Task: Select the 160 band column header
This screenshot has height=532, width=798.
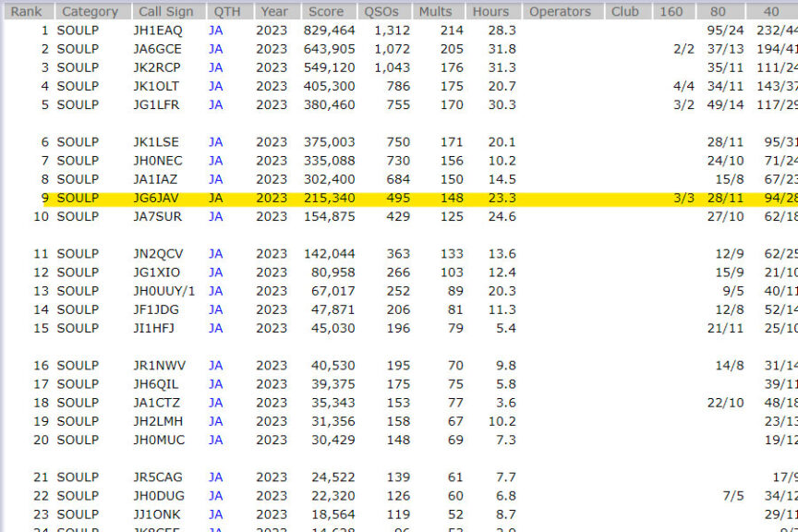Action: point(673,12)
